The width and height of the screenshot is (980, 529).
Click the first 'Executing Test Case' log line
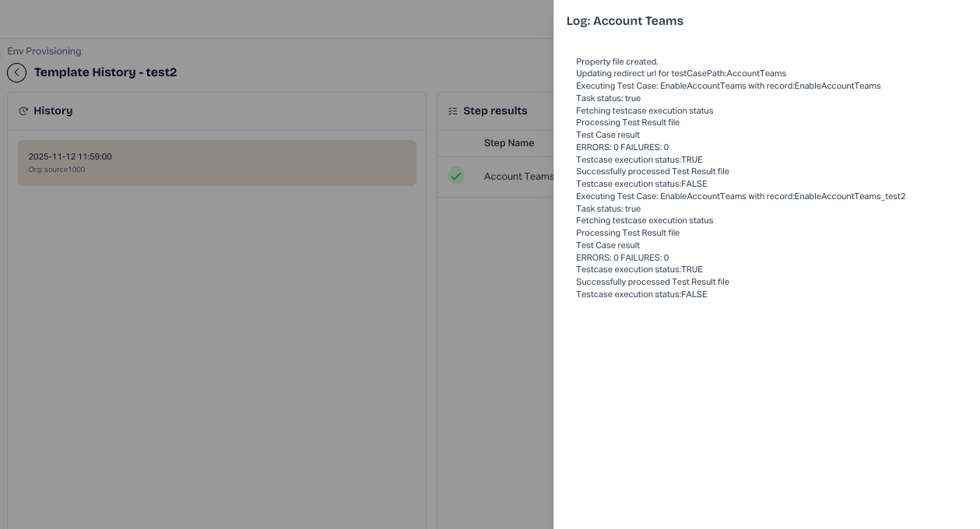[x=728, y=86]
